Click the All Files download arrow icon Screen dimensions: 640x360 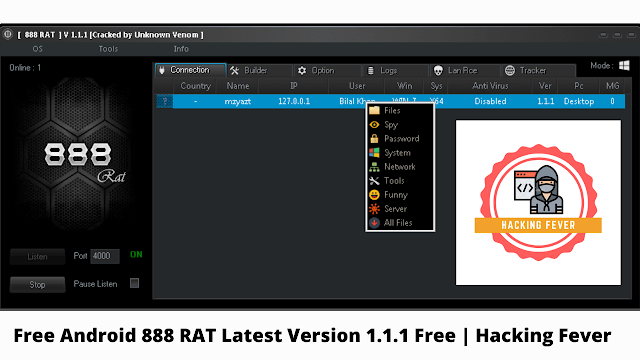[x=374, y=223]
